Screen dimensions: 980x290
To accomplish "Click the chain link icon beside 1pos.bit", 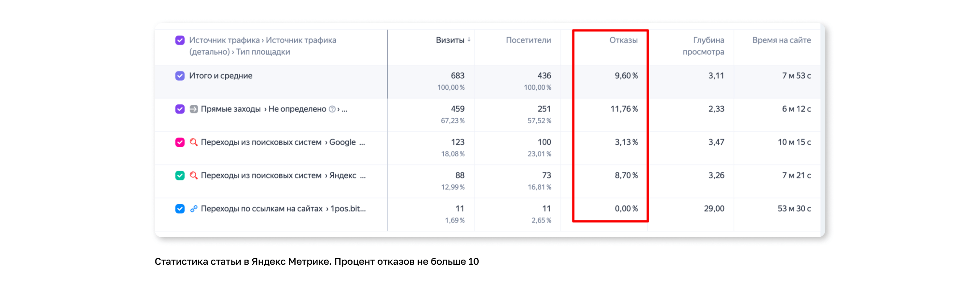I will point(194,208).
